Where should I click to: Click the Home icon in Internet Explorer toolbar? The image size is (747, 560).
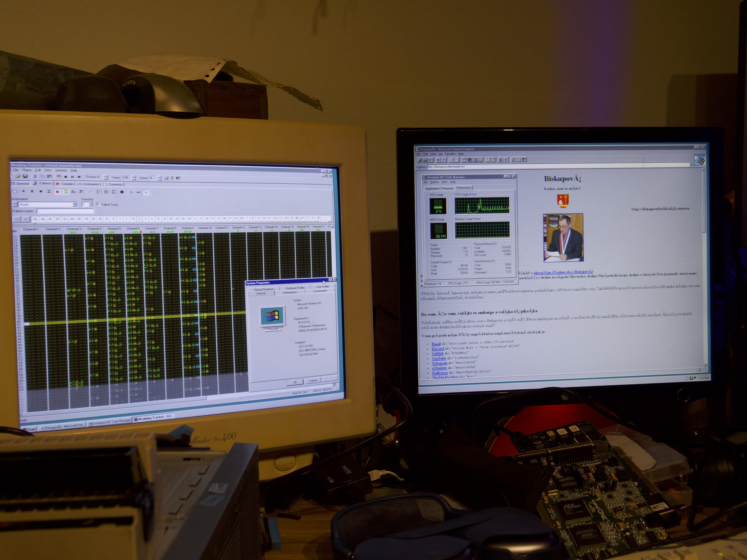pyautogui.click(x=464, y=160)
